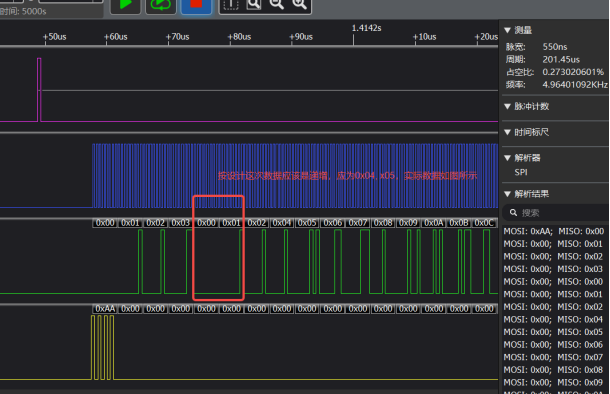Stop capture with the red square button
The image size is (610, 394).
point(196,5)
